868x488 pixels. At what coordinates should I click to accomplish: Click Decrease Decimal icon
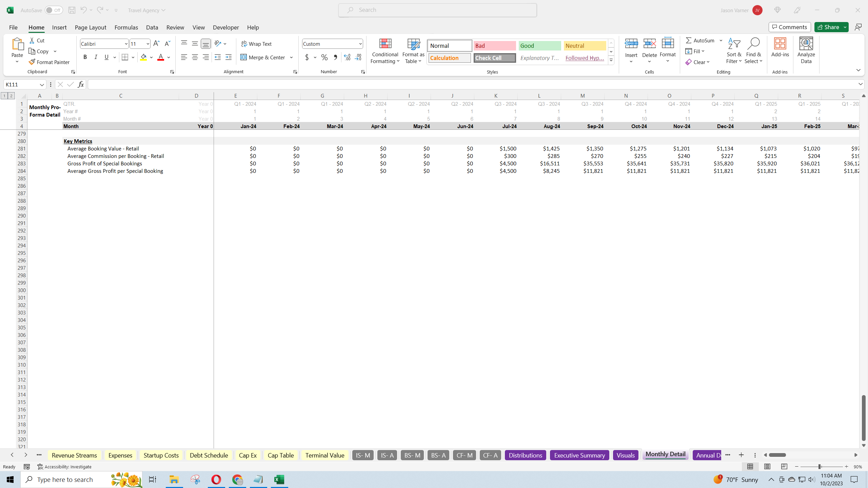pos(358,57)
